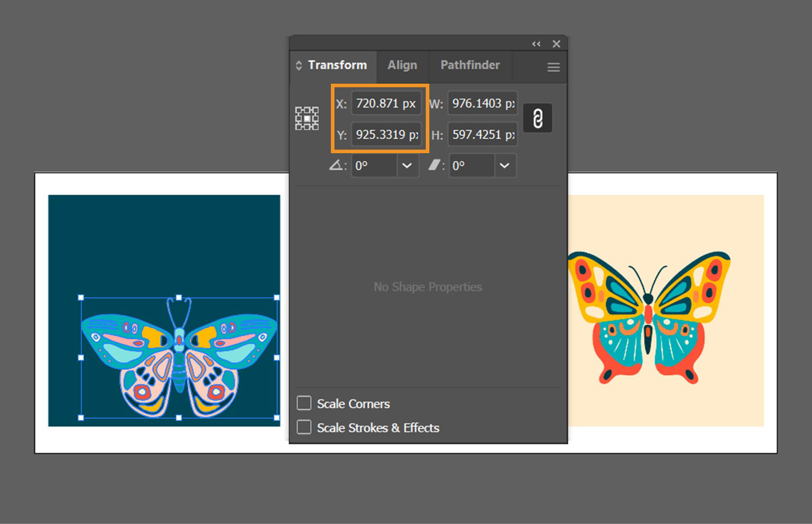The height and width of the screenshot is (524, 812).
Task: Click the constrain width and height chain icon
Action: click(537, 119)
